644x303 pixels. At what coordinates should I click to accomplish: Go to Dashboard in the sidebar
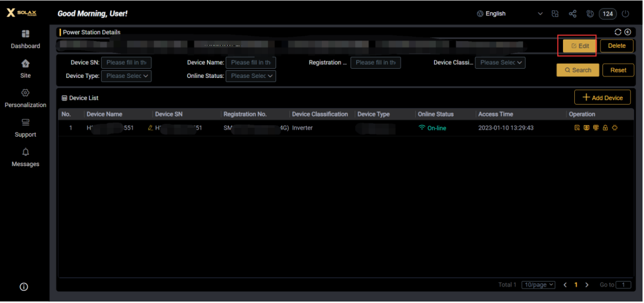(x=25, y=39)
